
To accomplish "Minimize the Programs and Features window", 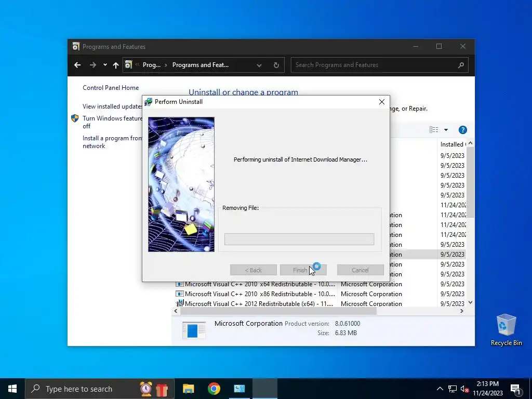I will (x=416, y=46).
